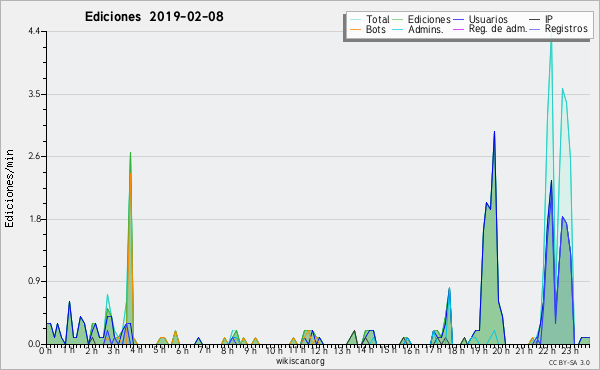Click the cyan Admins. legend color line
The image size is (600, 370).
point(398,29)
